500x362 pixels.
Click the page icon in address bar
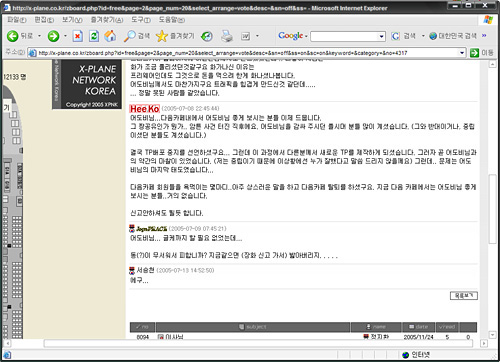32,53
